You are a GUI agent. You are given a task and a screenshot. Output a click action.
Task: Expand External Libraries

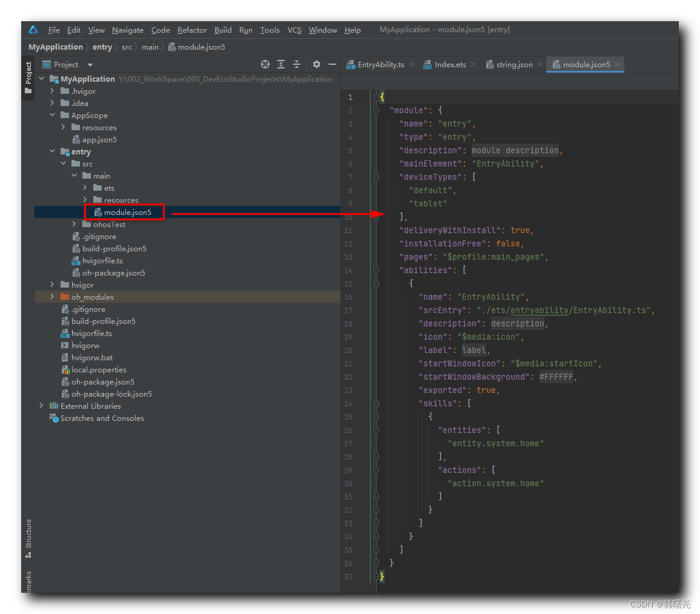click(41, 406)
